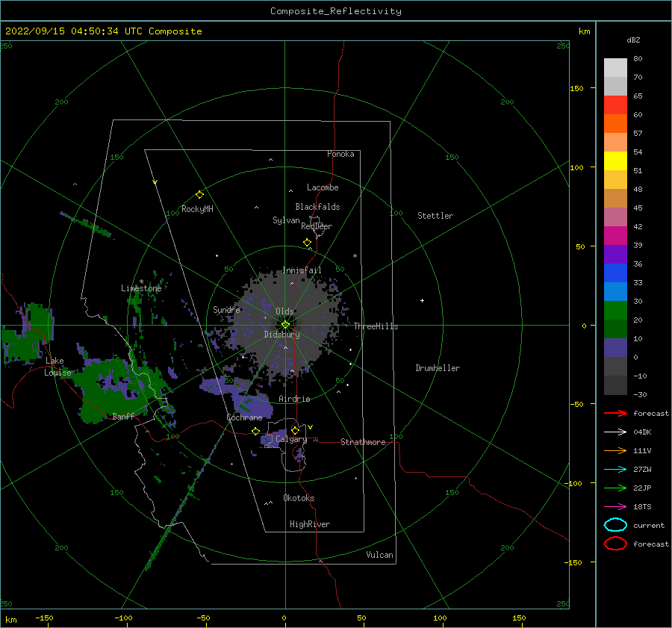The width and height of the screenshot is (672, 628).
Task: Click the -30 dBZ scale value
Action: tap(641, 394)
